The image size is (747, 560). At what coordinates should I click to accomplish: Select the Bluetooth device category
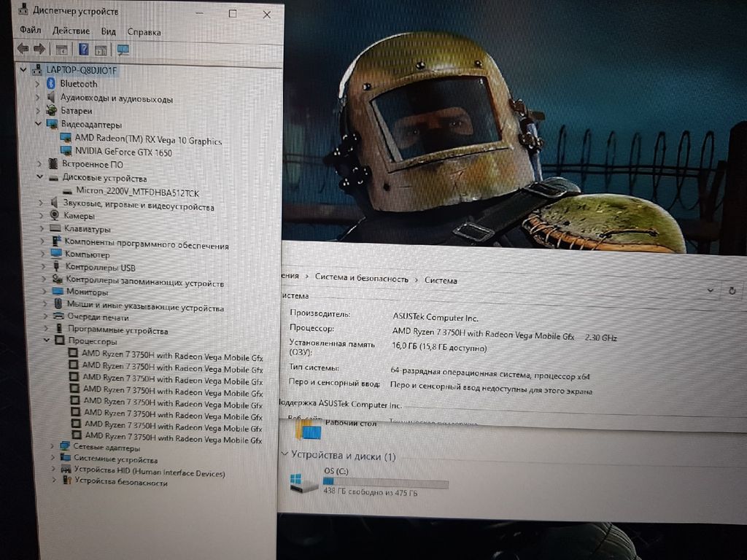[x=78, y=84]
